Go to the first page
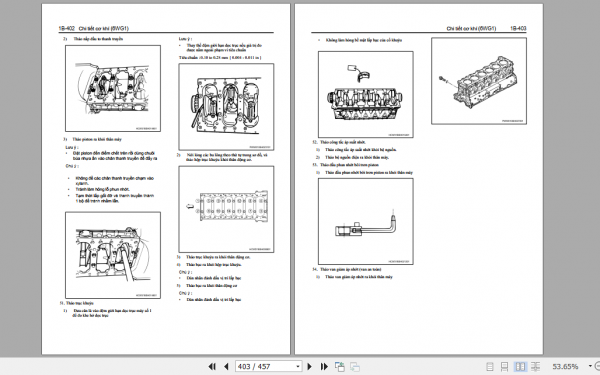The width and height of the screenshot is (600, 375). point(212,367)
